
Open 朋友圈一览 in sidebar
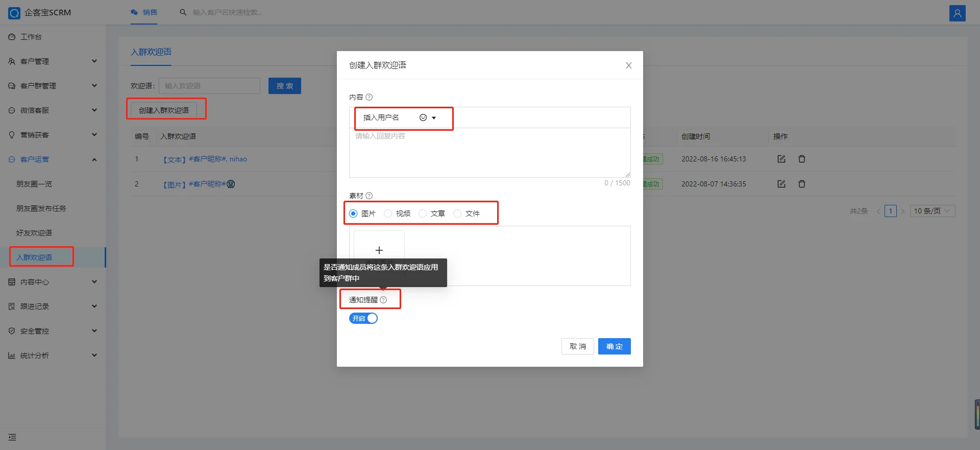click(34, 184)
